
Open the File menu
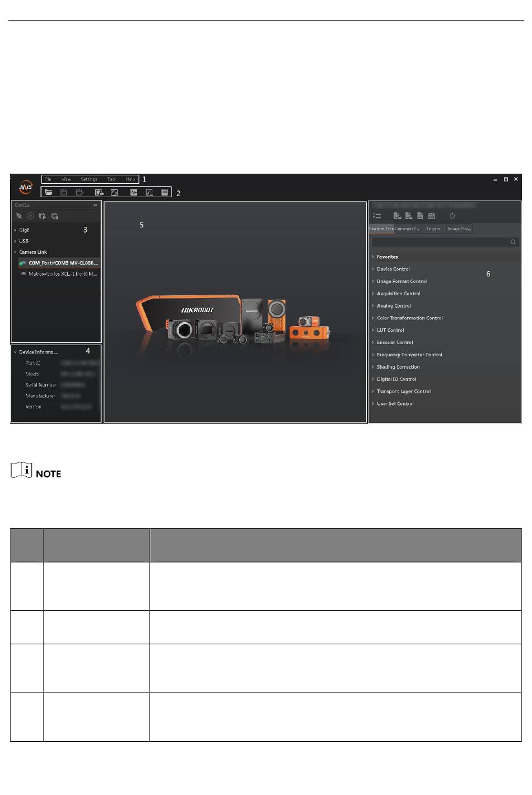pos(48,179)
